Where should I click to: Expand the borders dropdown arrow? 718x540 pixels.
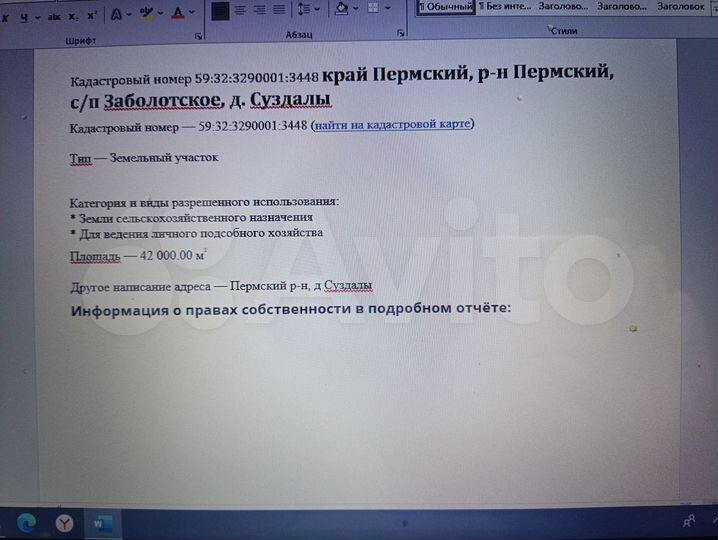(388, 8)
